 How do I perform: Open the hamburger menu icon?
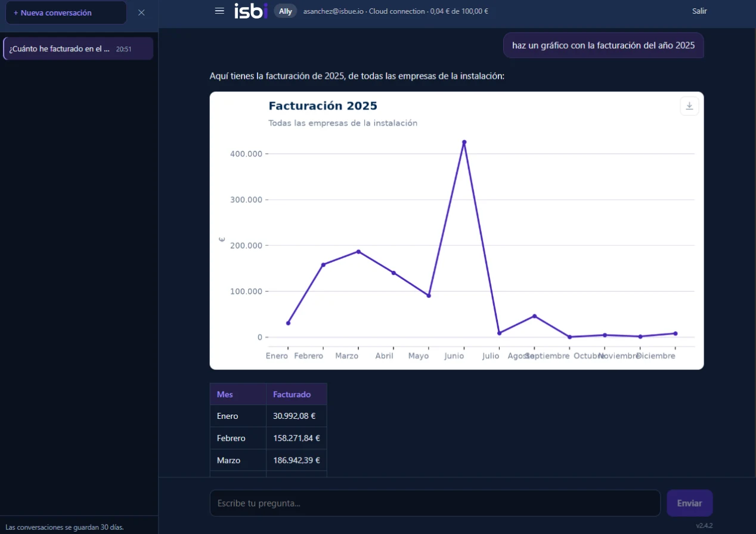[219, 11]
